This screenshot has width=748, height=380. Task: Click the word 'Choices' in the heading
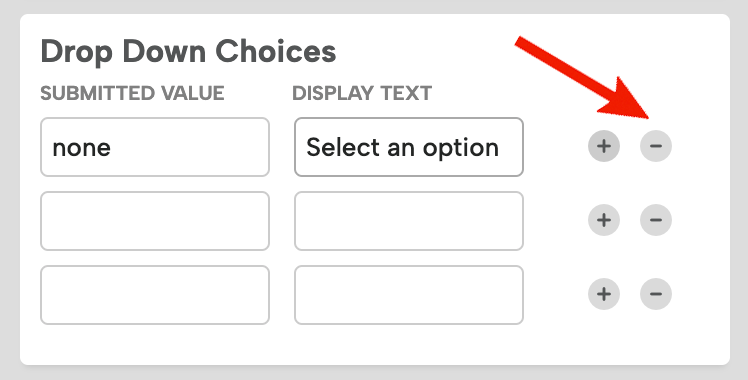coord(276,51)
